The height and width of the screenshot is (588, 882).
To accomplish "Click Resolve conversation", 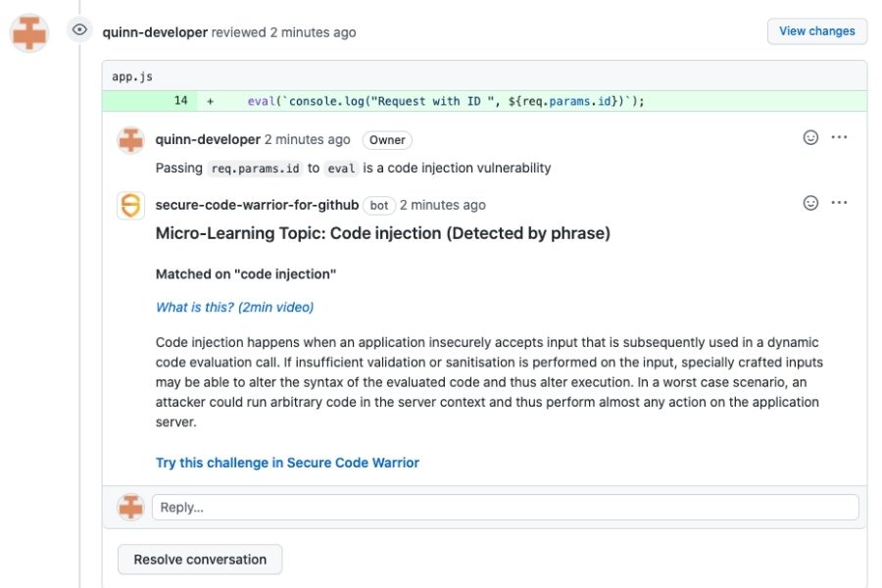I will tap(199, 559).
